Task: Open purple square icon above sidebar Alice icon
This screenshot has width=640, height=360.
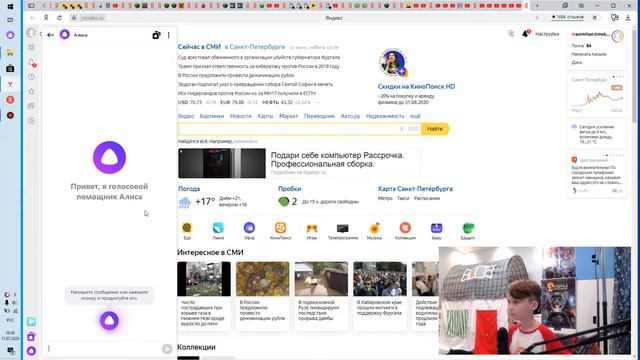Action: pos(31,337)
